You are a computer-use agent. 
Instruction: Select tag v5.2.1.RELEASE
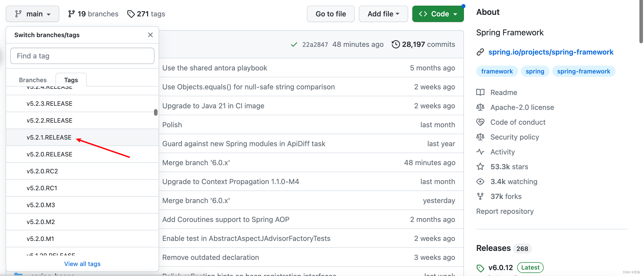[82, 137]
